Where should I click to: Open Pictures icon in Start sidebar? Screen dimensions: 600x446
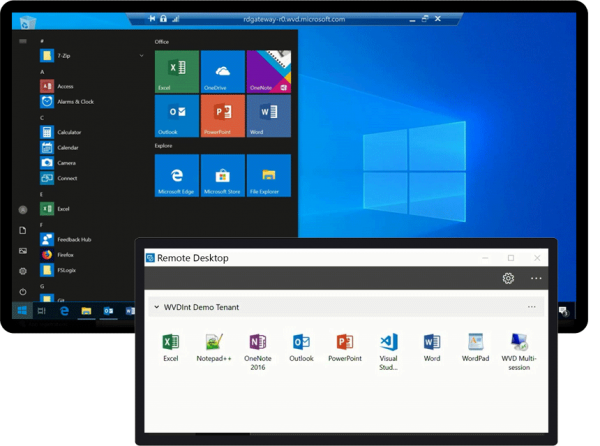(23, 251)
